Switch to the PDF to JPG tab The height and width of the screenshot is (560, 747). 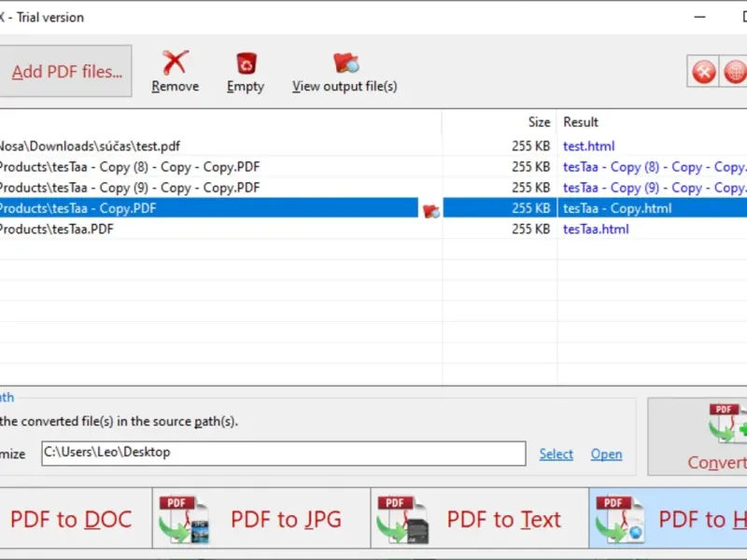click(x=261, y=519)
